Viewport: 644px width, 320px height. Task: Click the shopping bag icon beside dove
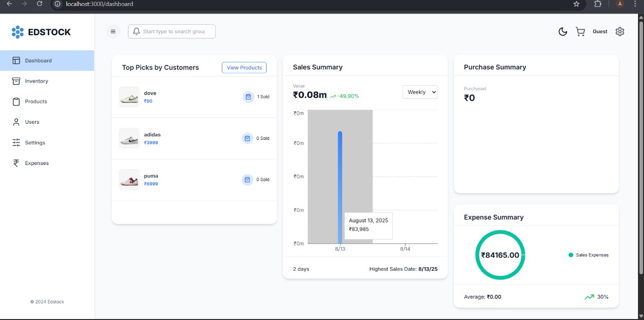click(248, 97)
